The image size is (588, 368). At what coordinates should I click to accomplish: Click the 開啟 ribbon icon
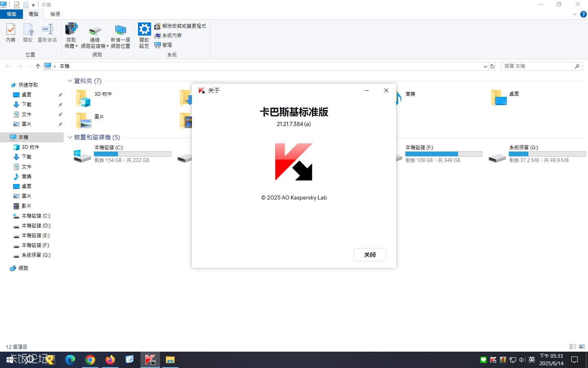point(28,33)
